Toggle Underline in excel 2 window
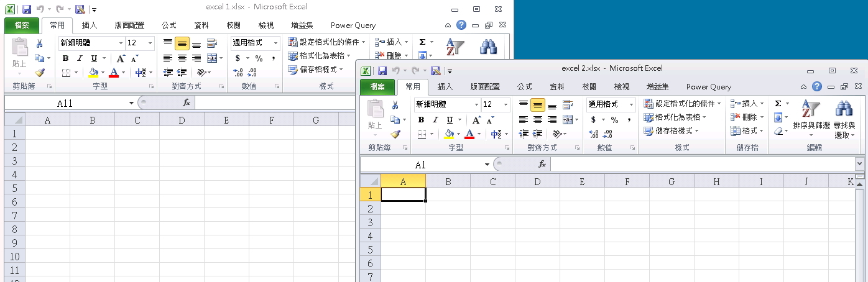868x282 pixels. point(450,120)
